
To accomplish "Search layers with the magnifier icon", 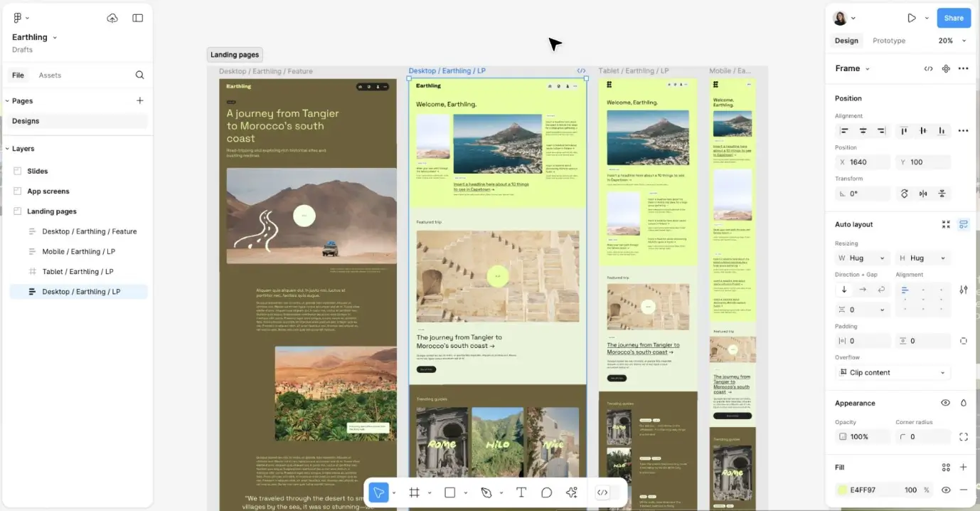I will [139, 75].
